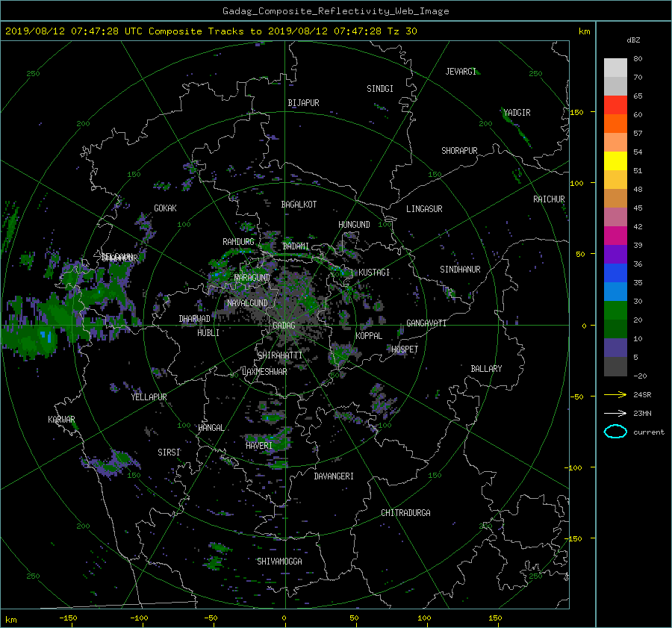The height and width of the screenshot is (628, 672).
Task: Choose the bright green 20-30 dBZ swatch
Action: tap(615, 310)
